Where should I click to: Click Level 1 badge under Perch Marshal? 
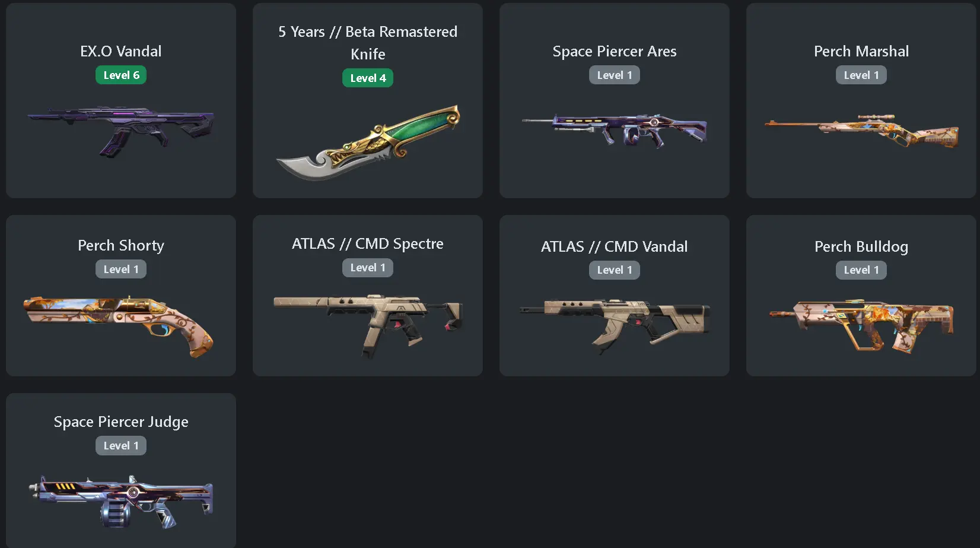[861, 75]
